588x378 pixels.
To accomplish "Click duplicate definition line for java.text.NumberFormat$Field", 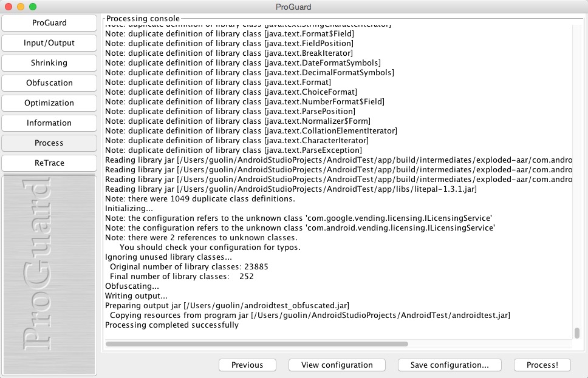I will 245,101.
